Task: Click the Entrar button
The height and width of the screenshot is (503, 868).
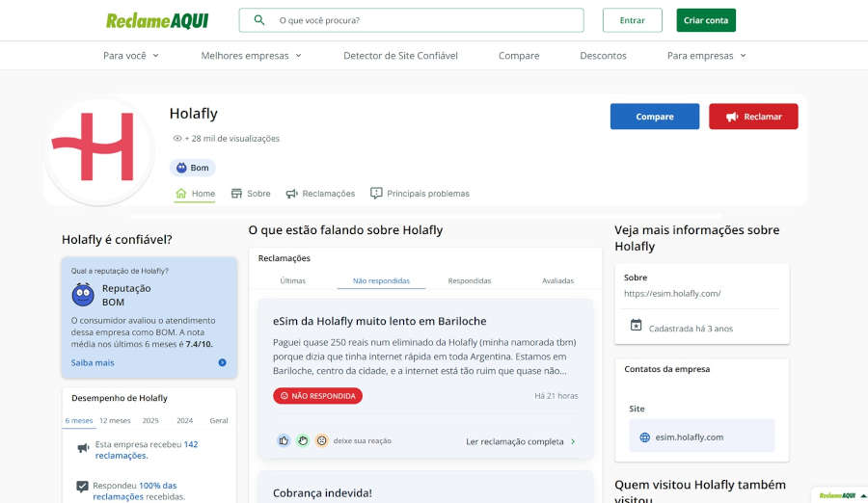Action: tap(632, 20)
